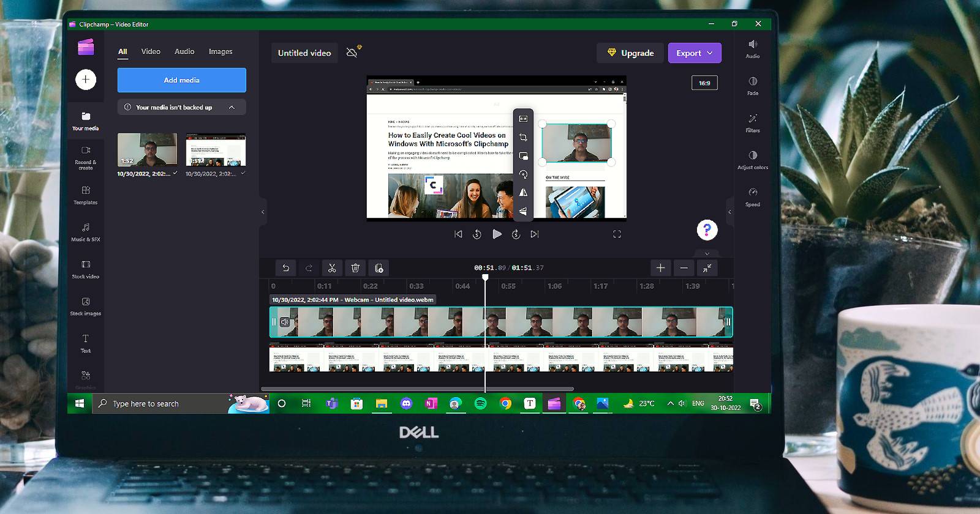Image resolution: width=980 pixels, height=514 pixels.
Task: Click the Upgrade button
Action: tap(630, 53)
